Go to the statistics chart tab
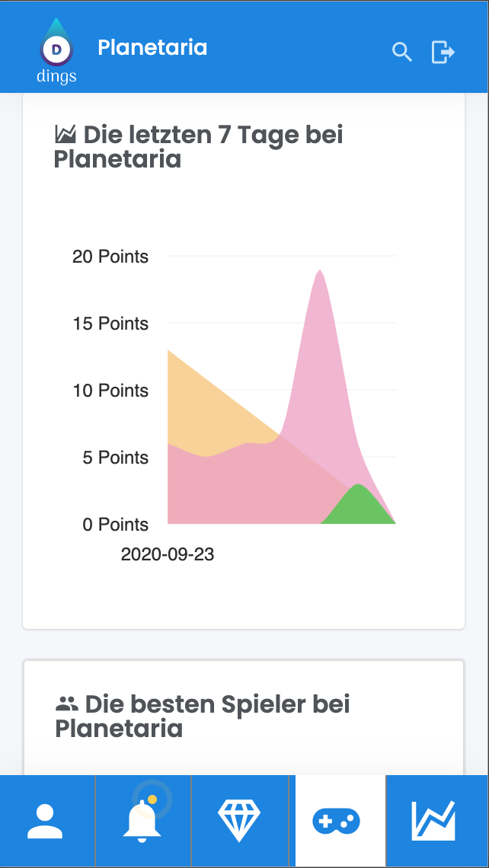489x868 pixels. click(433, 822)
